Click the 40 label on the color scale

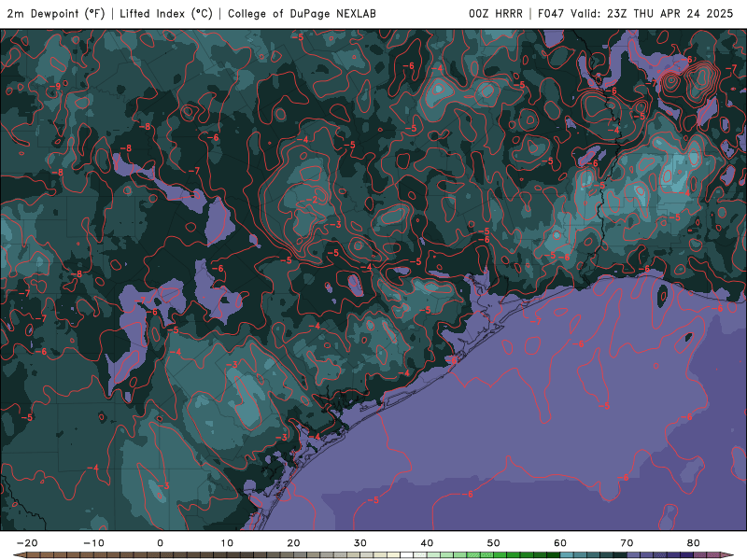(x=427, y=543)
